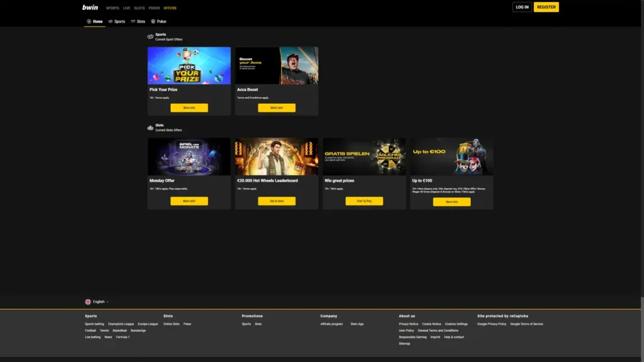644x362 pixels.
Task: Click the Cookies Settings footer link
Action: 457,324
